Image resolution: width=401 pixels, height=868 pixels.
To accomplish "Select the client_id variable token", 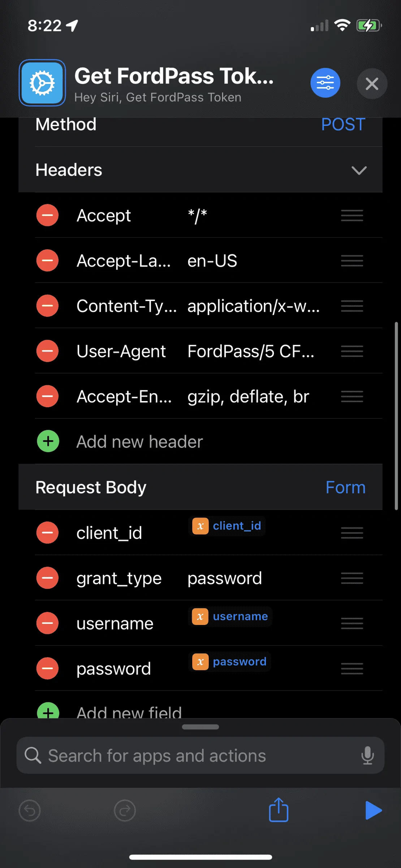I will (227, 526).
